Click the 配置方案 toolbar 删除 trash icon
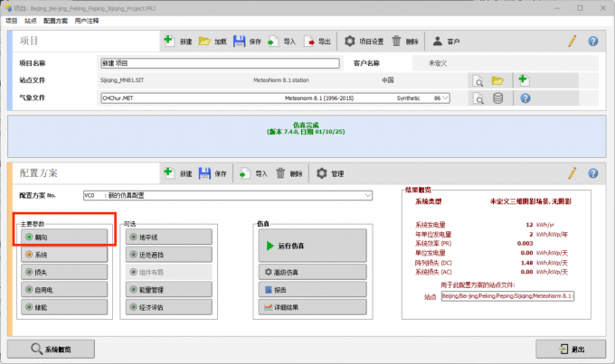Viewport: 615px width, 364px height. 280,173
